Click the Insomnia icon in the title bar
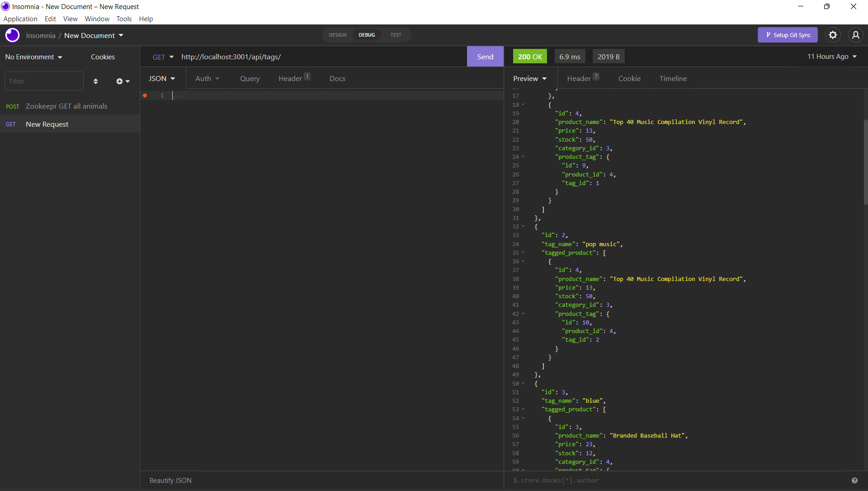Viewport: 868px width, 491px height. pyautogui.click(x=5, y=6)
